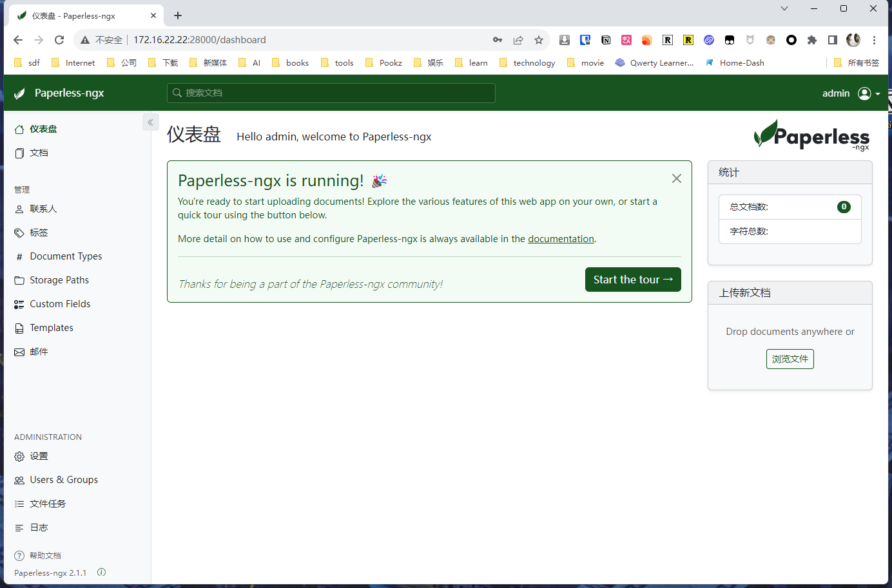Open the Mail (邮件) envelope item
Viewport: 892px width, 588px height.
coord(38,352)
